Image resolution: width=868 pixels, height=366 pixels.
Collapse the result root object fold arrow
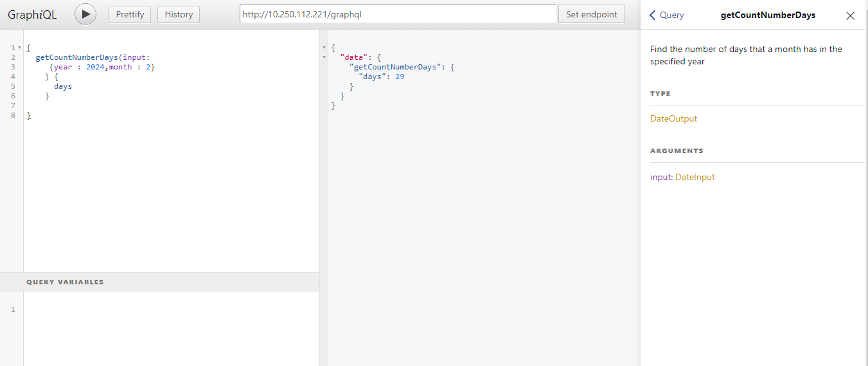pos(324,48)
